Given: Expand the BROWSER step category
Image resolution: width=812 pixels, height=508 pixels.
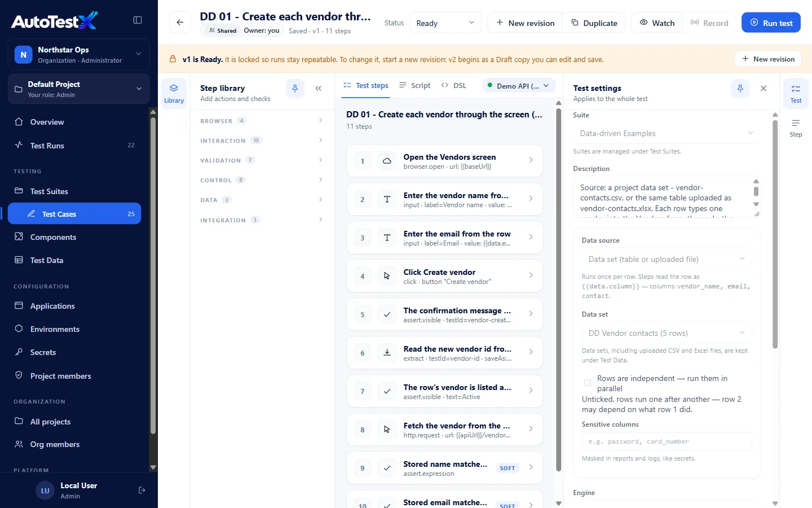Looking at the screenshot, I should point(262,121).
